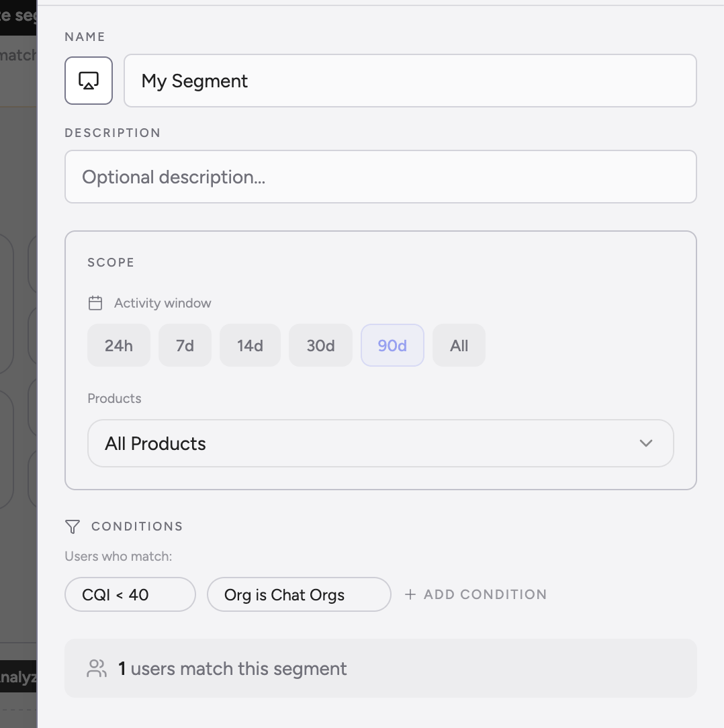724x728 pixels.
Task: Click the plus icon beside Add Condition
Action: (x=410, y=594)
